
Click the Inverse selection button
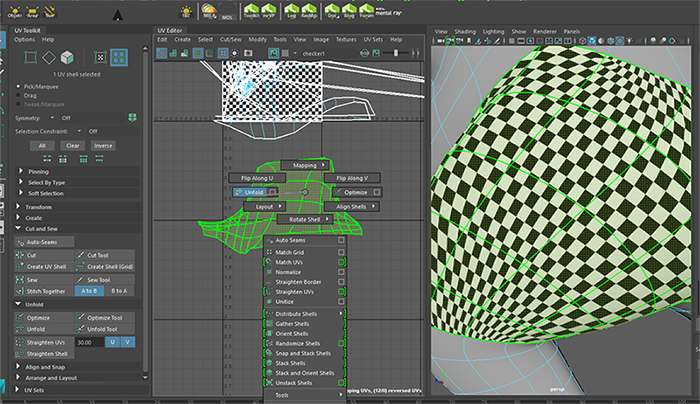(103, 145)
